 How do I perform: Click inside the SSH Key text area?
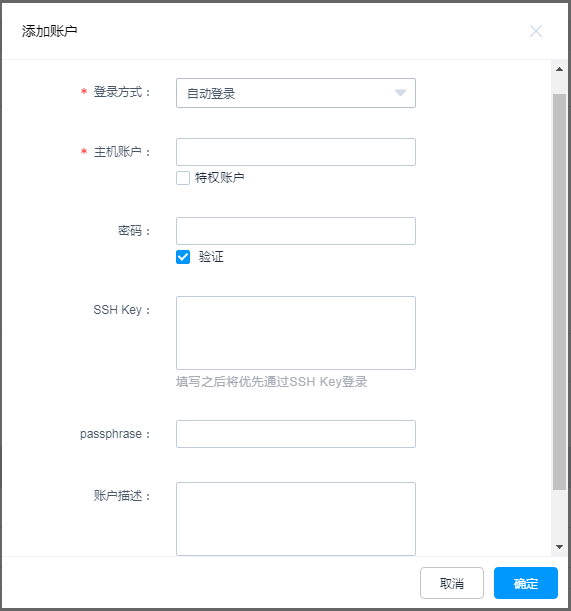click(x=296, y=333)
